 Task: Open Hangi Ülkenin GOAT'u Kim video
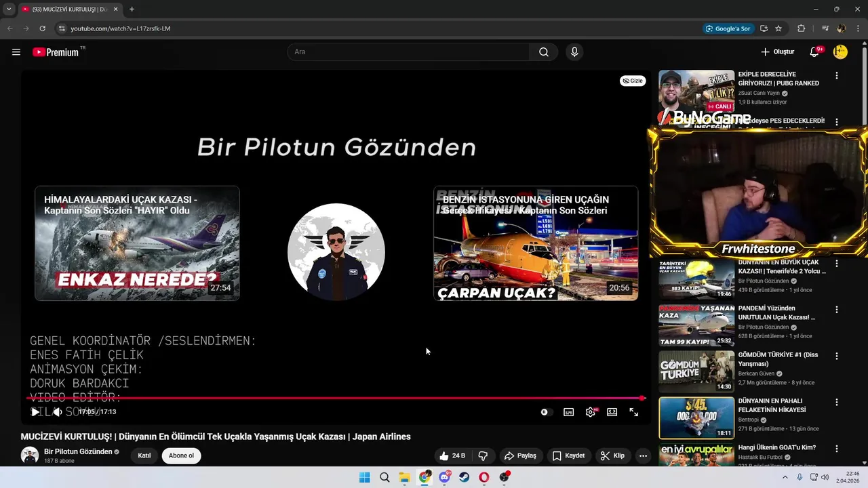(x=777, y=447)
